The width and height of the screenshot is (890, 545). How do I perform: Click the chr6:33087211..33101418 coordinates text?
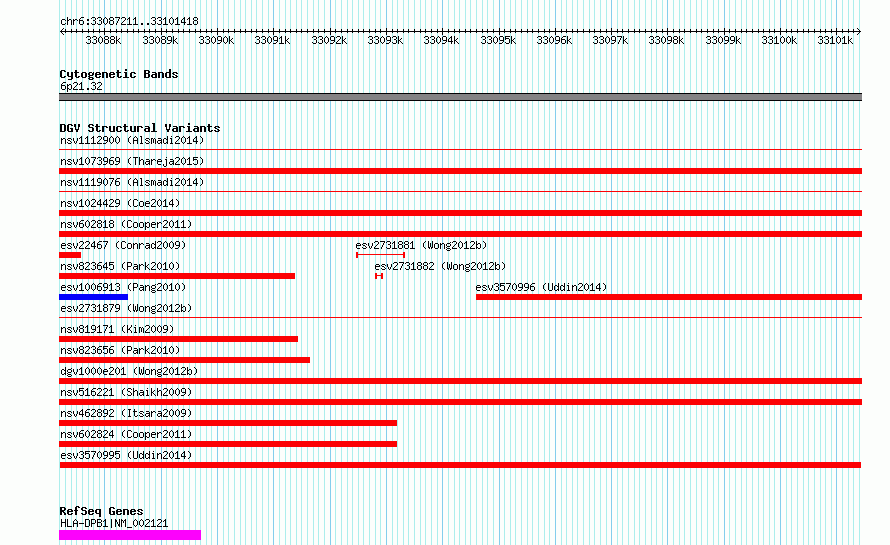pos(129,22)
